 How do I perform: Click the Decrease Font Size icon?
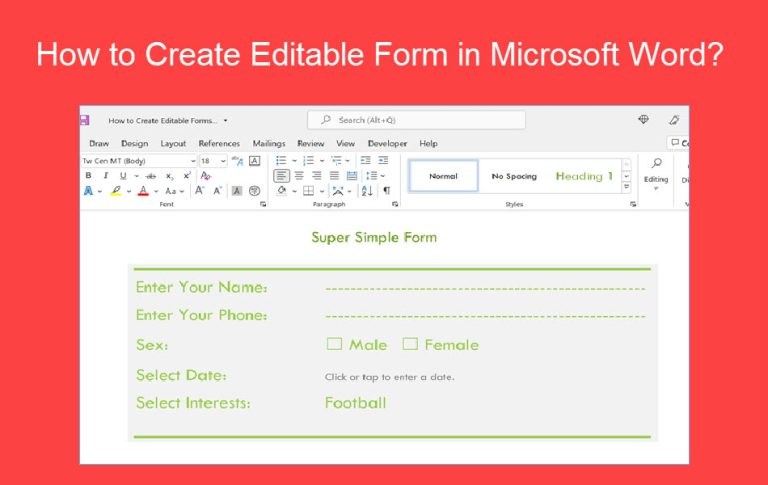(x=217, y=191)
